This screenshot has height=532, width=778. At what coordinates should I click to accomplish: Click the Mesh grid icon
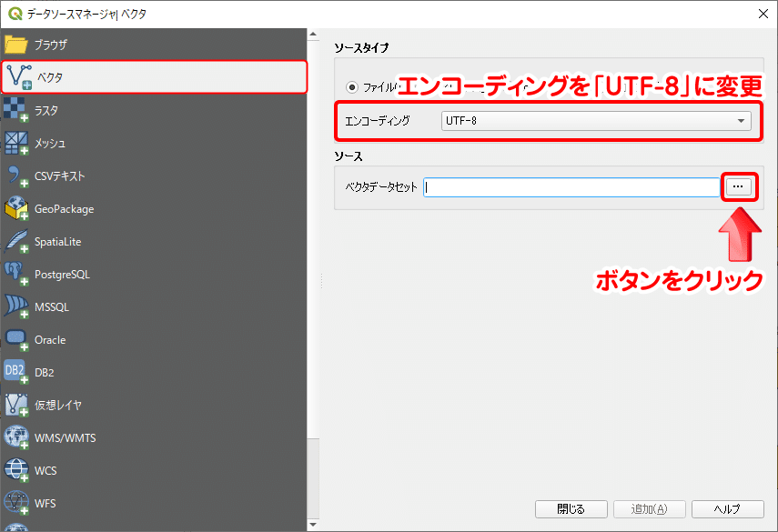[x=15, y=143]
